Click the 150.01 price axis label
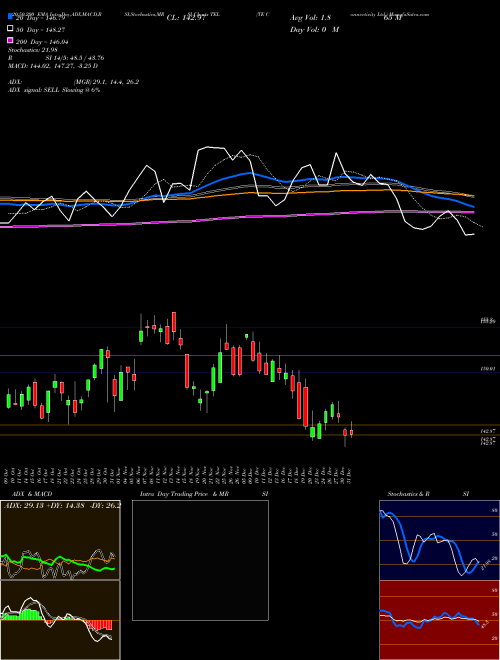The image size is (500, 660). point(488,369)
